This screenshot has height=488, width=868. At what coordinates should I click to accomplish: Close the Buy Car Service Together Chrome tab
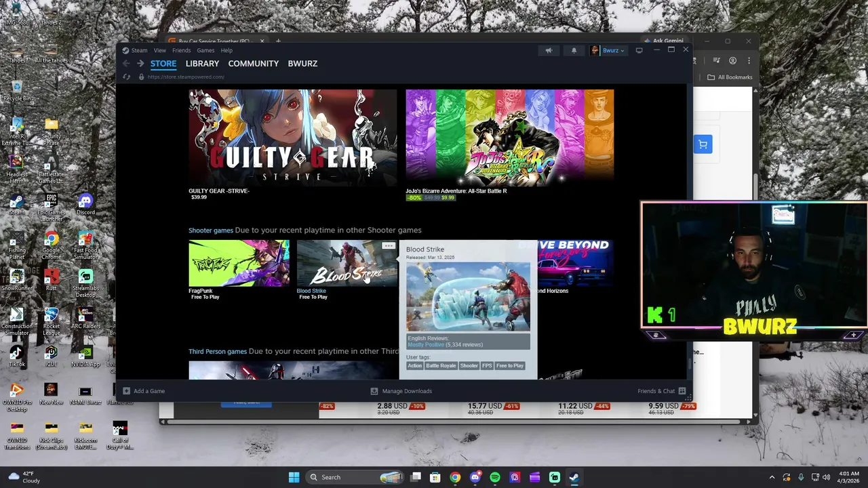click(262, 41)
